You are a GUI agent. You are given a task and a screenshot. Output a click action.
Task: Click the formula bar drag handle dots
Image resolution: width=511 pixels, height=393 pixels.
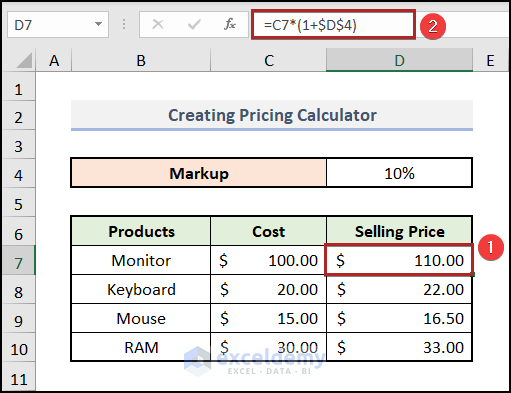(x=124, y=24)
